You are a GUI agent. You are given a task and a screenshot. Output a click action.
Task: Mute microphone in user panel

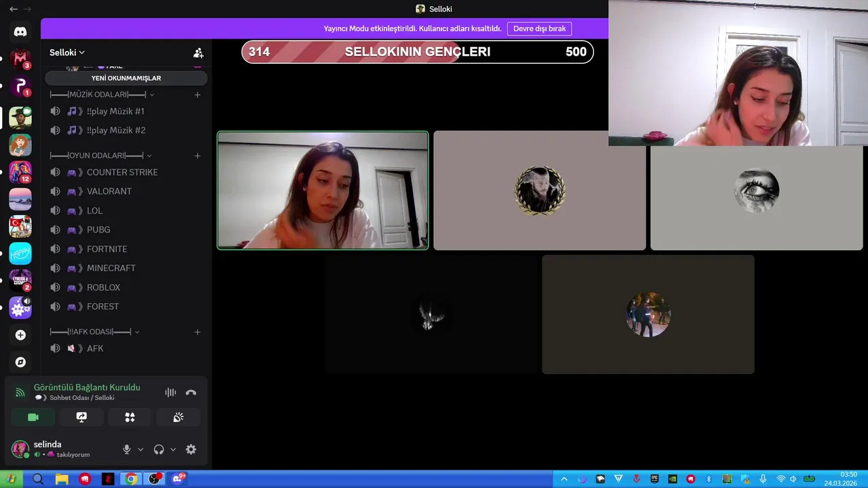tap(126, 449)
